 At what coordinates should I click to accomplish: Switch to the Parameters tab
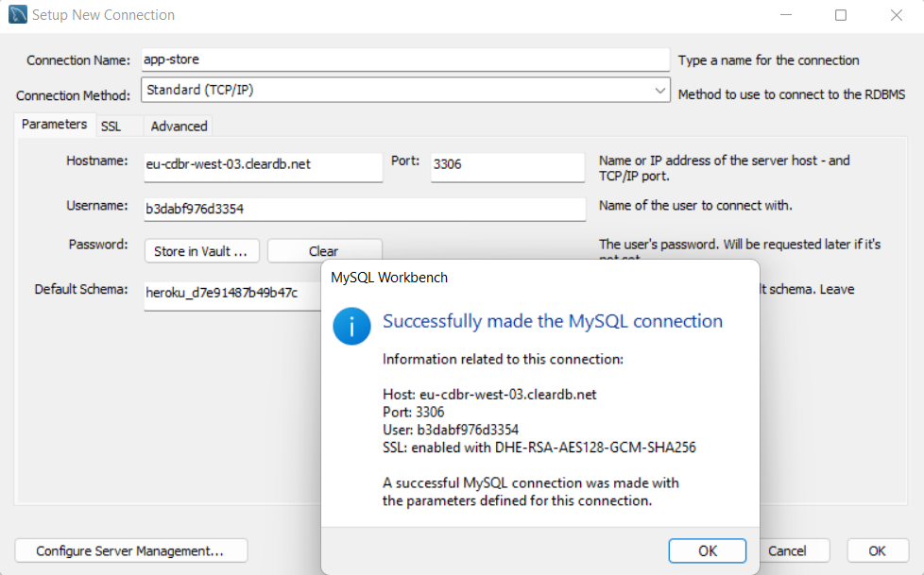(x=54, y=125)
